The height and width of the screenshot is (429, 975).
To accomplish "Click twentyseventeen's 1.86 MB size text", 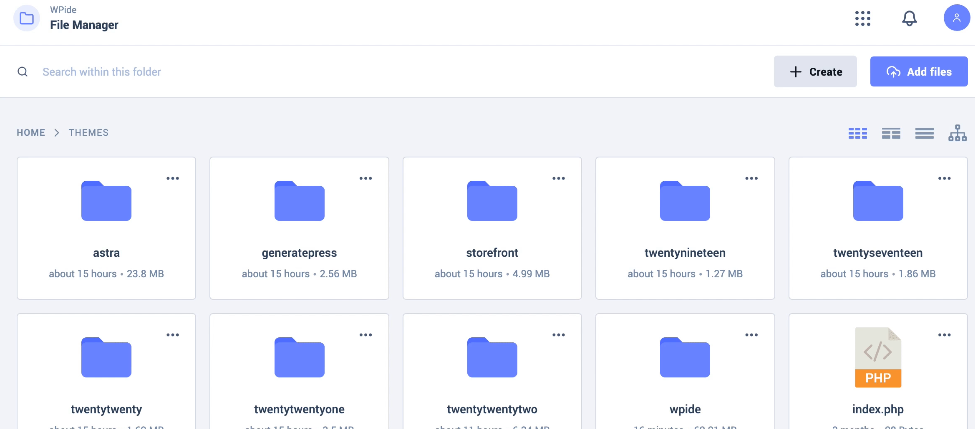I will (917, 274).
